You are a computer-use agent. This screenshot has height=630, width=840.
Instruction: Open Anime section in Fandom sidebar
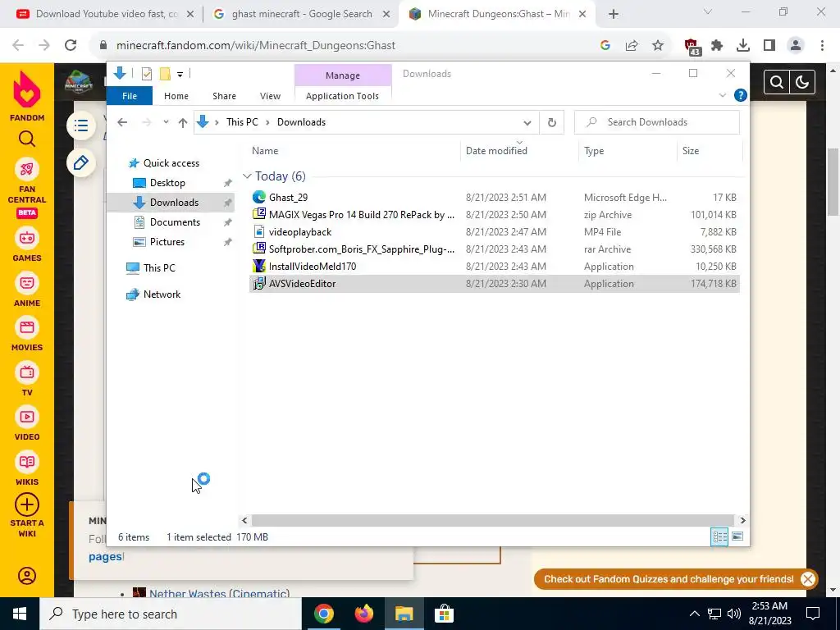point(27,283)
